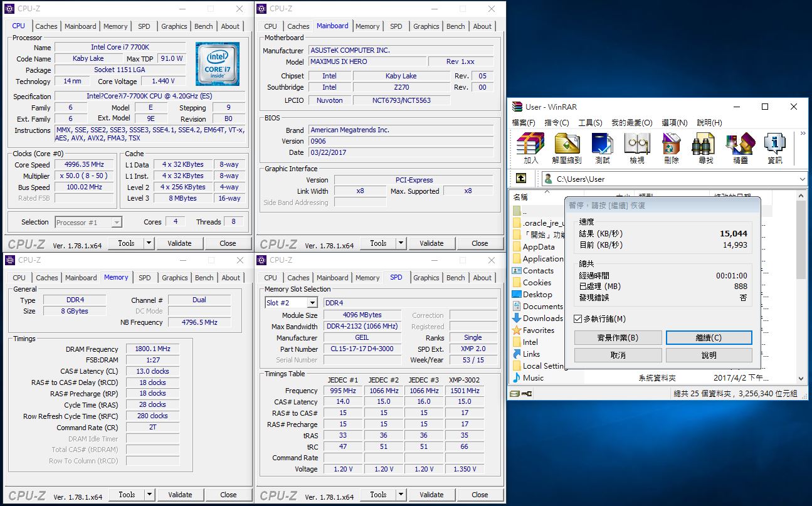The image size is (812, 506).
Task: Switch to Caches tab in the CPU window
Action: click(46, 26)
